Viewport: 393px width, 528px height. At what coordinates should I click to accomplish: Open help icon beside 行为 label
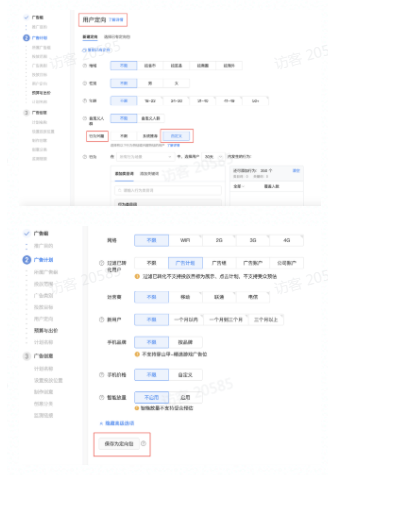[85, 157]
